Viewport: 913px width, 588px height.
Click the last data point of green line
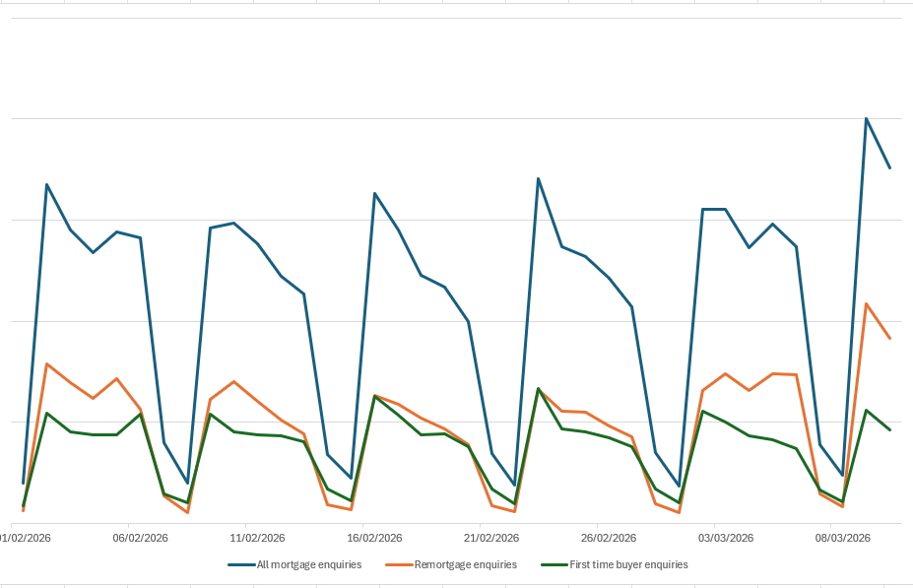889,429
